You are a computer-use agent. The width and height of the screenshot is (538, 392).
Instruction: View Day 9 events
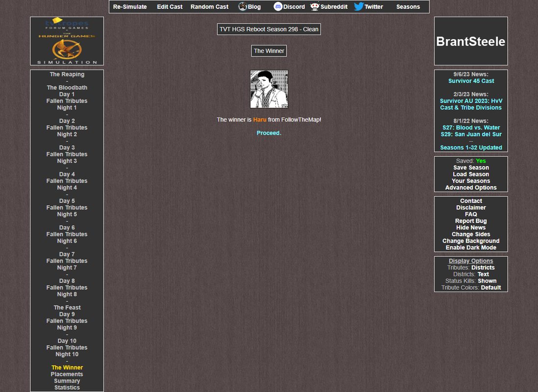pyautogui.click(x=67, y=314)
